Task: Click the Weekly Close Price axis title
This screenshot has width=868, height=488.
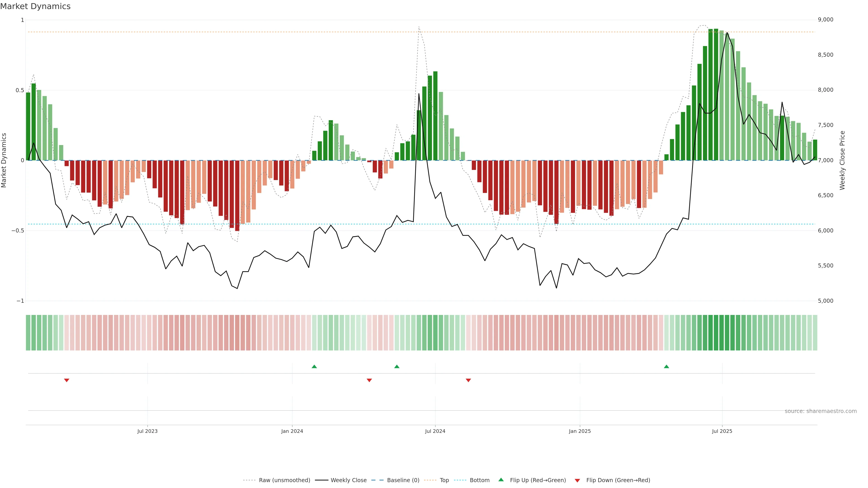Action: pos(842,160)
